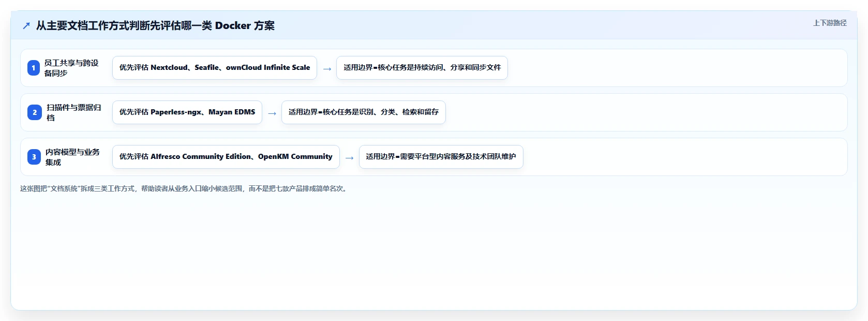
Task: Click the arrow icon beside the title
Action: click(x=26, y=25)
